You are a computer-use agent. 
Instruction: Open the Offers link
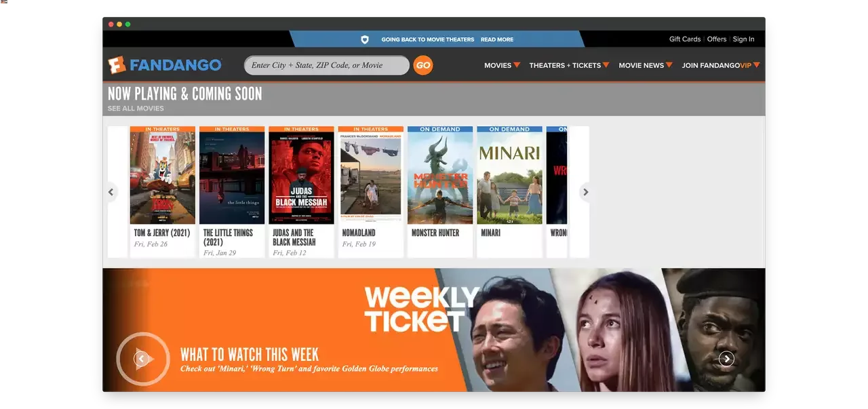tap(717, 39)
